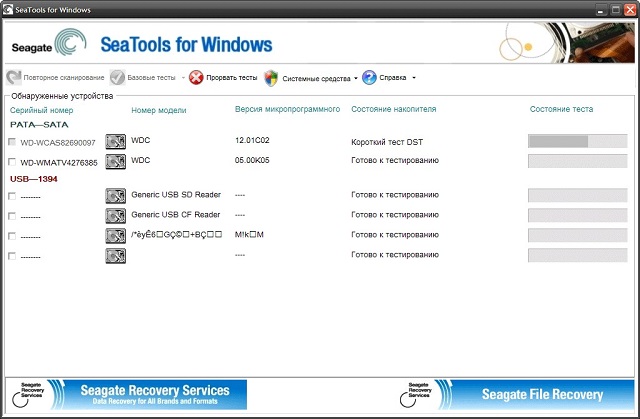Click drive icon for Generic USB SD Reader
The width and height of the screenshot is (640, 419).
point(116,196)
